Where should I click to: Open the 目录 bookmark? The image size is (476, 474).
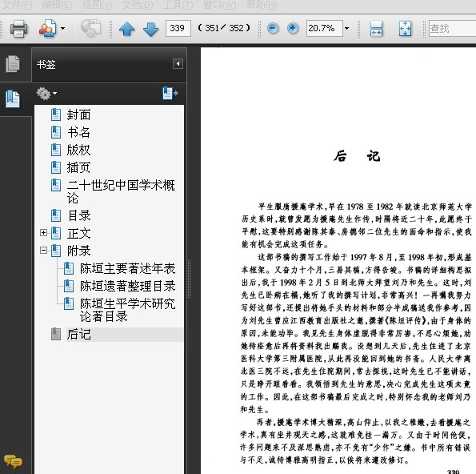pyautogui.click(x=79, y=215)
